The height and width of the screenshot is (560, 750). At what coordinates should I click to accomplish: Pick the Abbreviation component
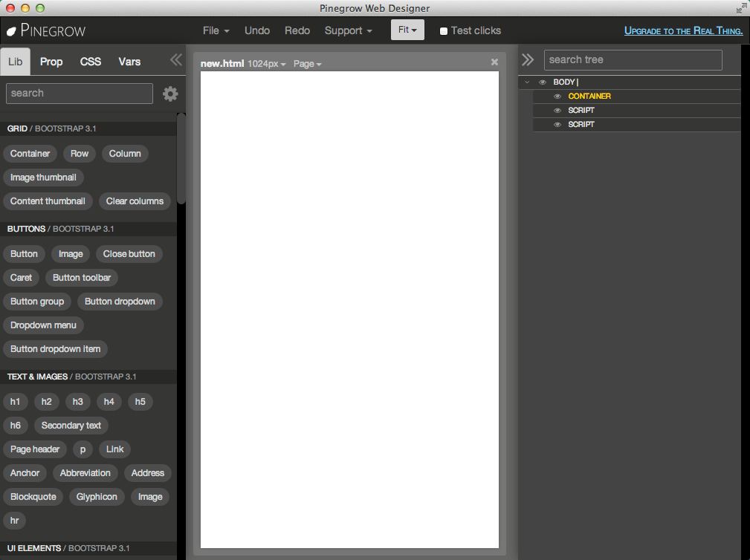pyautogui.click(x=85, y=473)
